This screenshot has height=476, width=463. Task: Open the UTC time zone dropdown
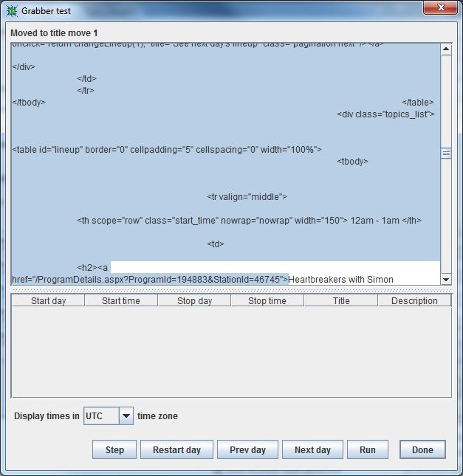pyautogui.click(x=126, y=416)
